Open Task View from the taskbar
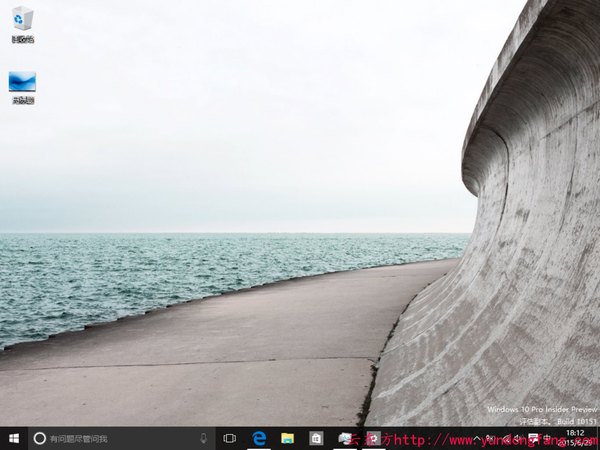Screen dimensions: 600x450 [x=230, y=439]
